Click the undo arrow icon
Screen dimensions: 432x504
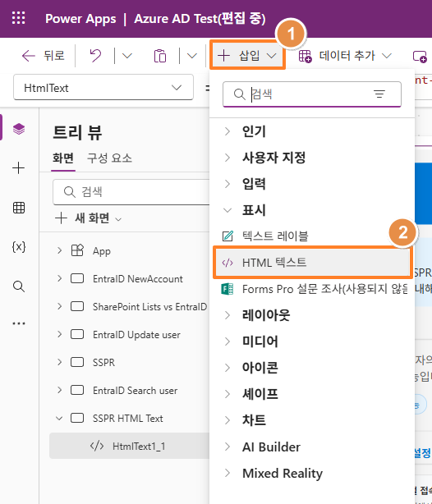click(x=95, y=56)
